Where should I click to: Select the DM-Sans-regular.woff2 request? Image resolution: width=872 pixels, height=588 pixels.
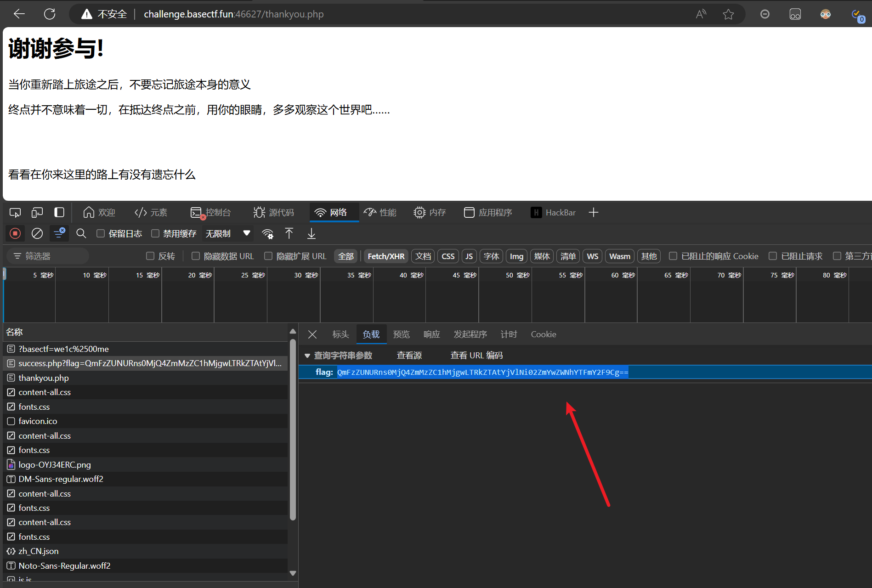(146, 479)
